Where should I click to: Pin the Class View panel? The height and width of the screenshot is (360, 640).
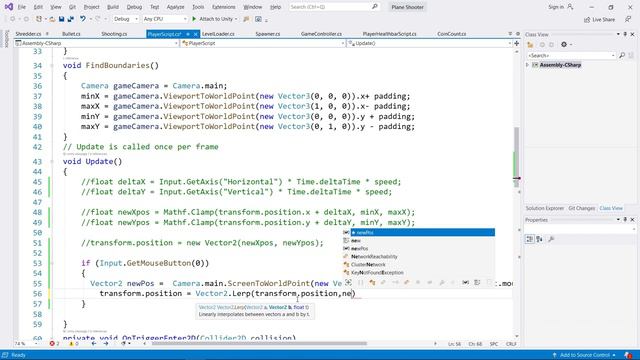click(625, 35)
